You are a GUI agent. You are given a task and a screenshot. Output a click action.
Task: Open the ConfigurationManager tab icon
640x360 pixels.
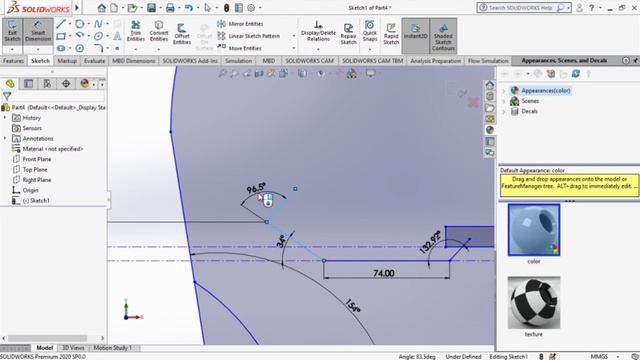(x=47, y=84)
